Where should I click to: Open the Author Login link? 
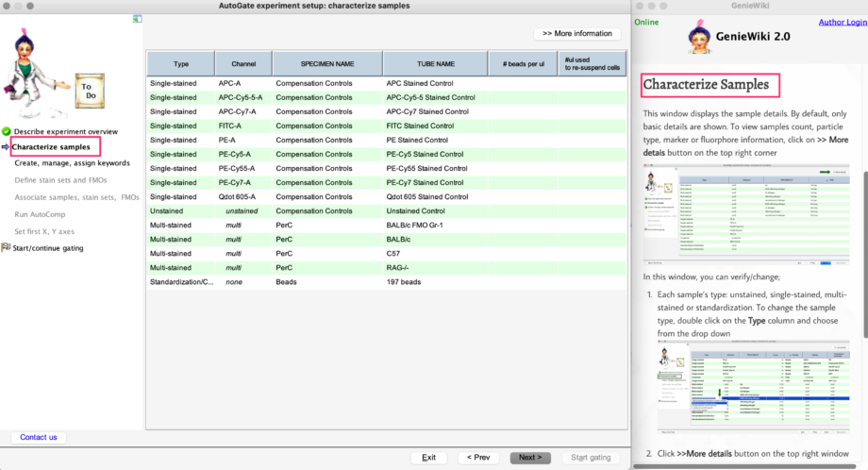(843, 22)
